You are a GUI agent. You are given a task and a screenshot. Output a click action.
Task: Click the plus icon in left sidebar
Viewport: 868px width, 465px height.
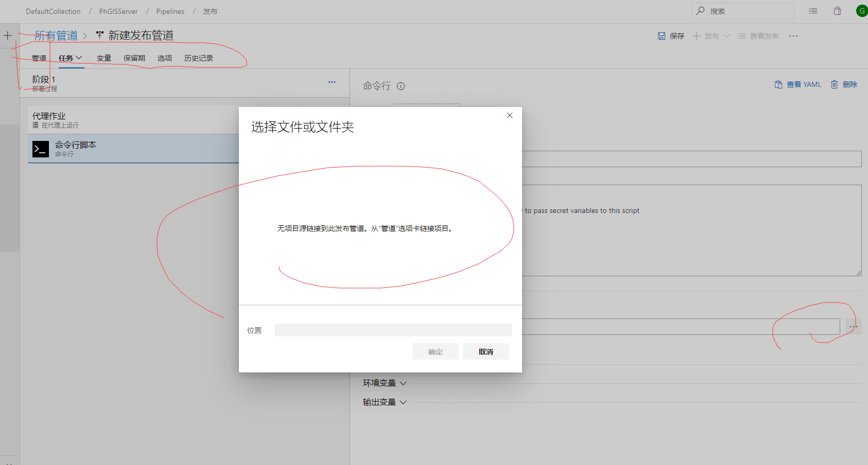tap(8, 35)
